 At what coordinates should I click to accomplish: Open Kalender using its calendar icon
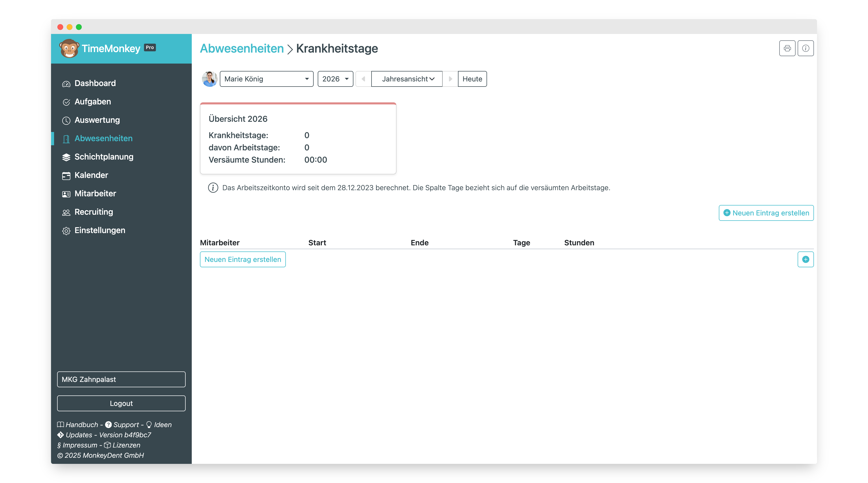[66, 175]
